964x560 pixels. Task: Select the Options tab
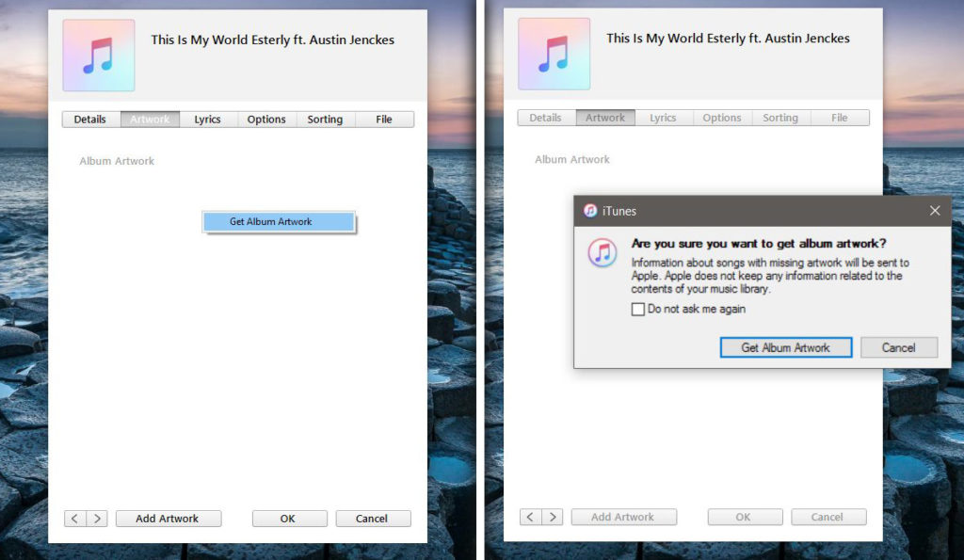(266, 119)
